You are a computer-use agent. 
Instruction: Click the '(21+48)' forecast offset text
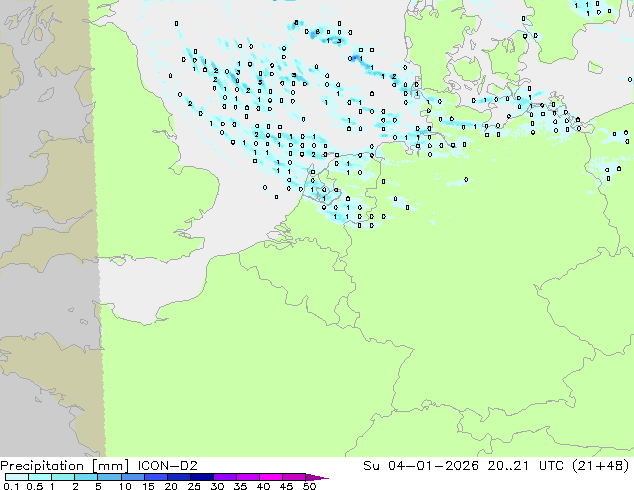601,466
